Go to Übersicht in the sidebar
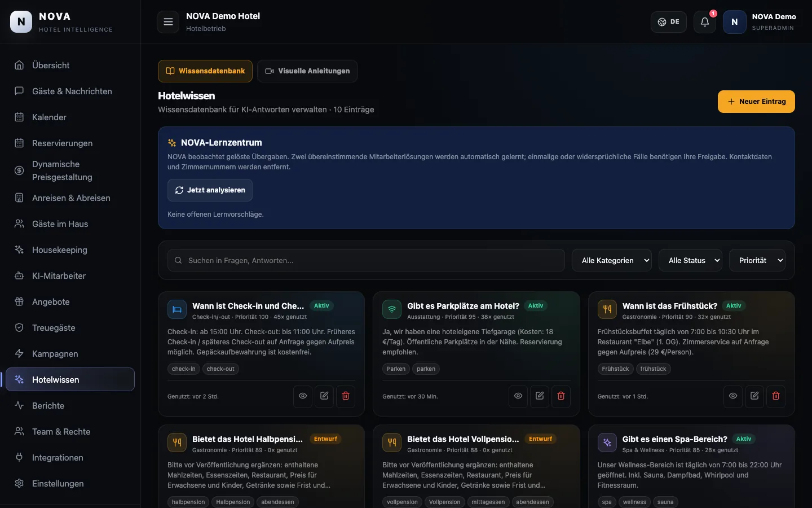The height and width of the screenshot is (508, 812). click(70, 65)
